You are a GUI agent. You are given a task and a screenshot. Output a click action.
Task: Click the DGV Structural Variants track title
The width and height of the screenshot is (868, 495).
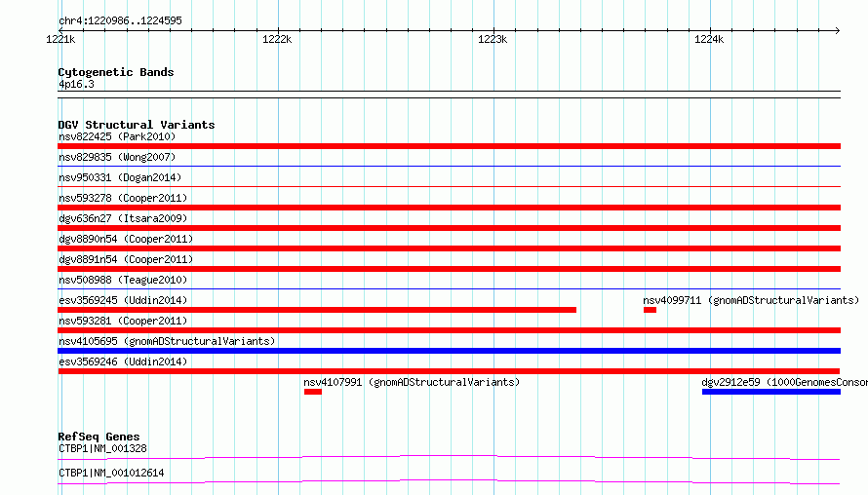coord(137,125)
